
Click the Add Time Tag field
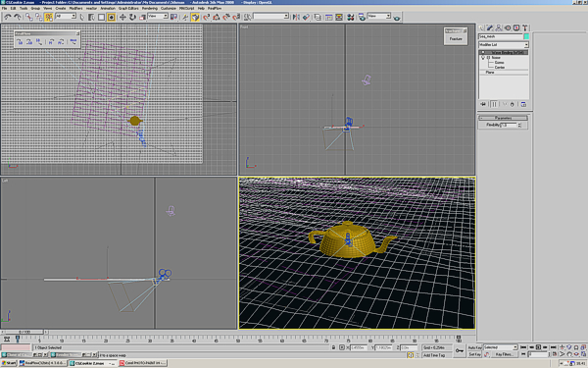[x=436, y=355]
